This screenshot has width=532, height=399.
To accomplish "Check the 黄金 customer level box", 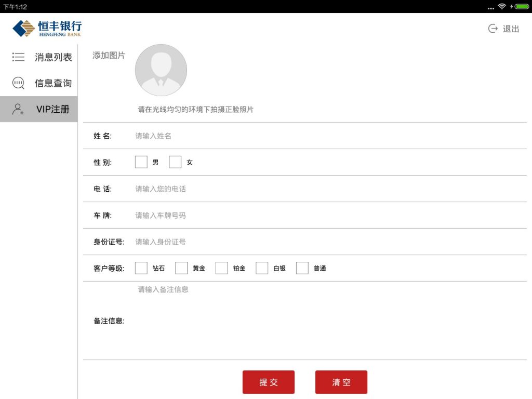I will pyautogui.click(x=181, y=268).
